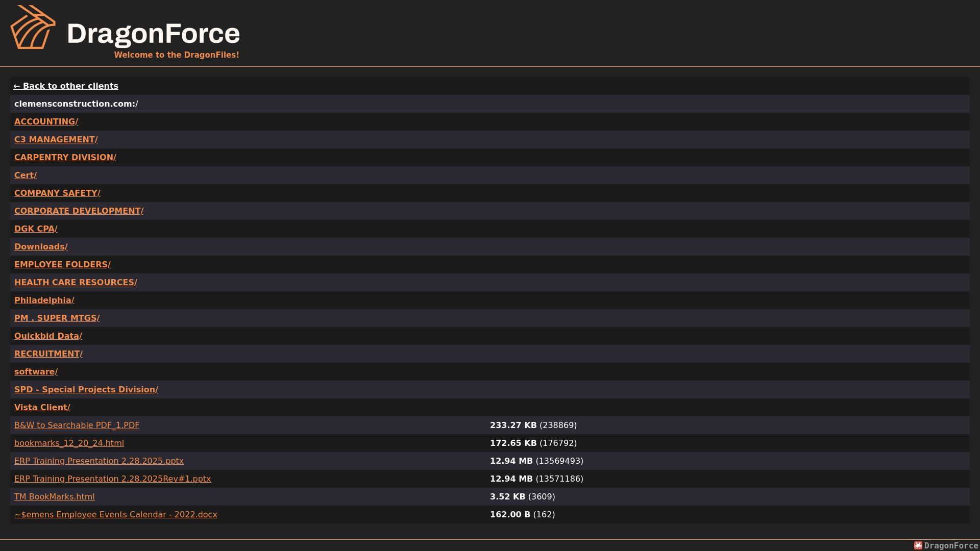Open the CORPORATE DEVELOPMENT folder
Screen dimensions: 980x551
(x=79, y=211)
